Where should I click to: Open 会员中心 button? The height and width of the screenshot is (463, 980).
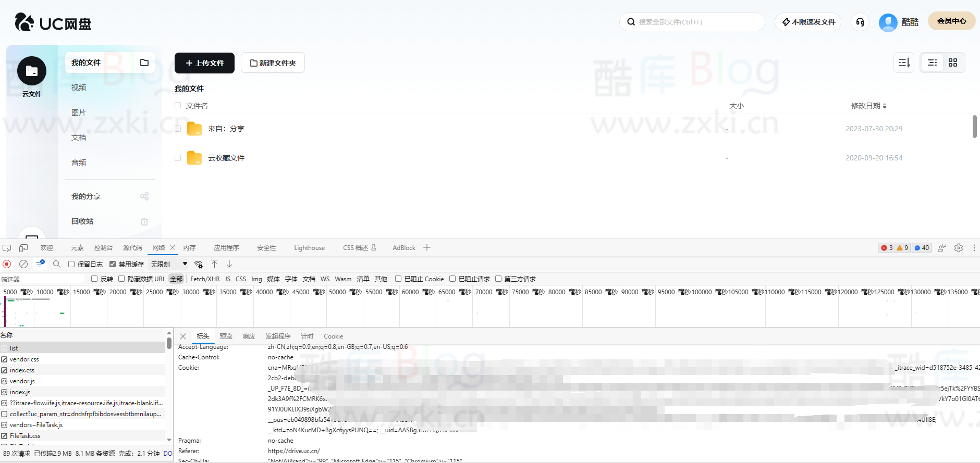point(951,21)
